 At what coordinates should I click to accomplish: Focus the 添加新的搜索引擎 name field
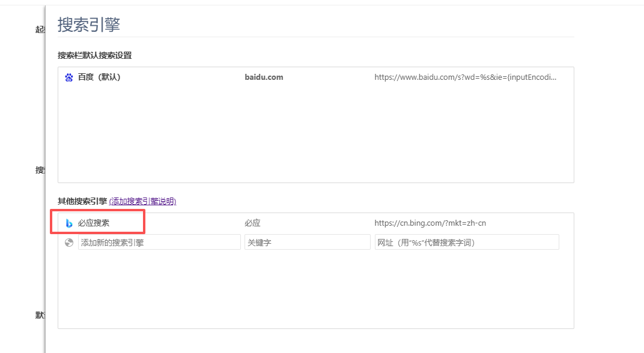pos(159,243)
